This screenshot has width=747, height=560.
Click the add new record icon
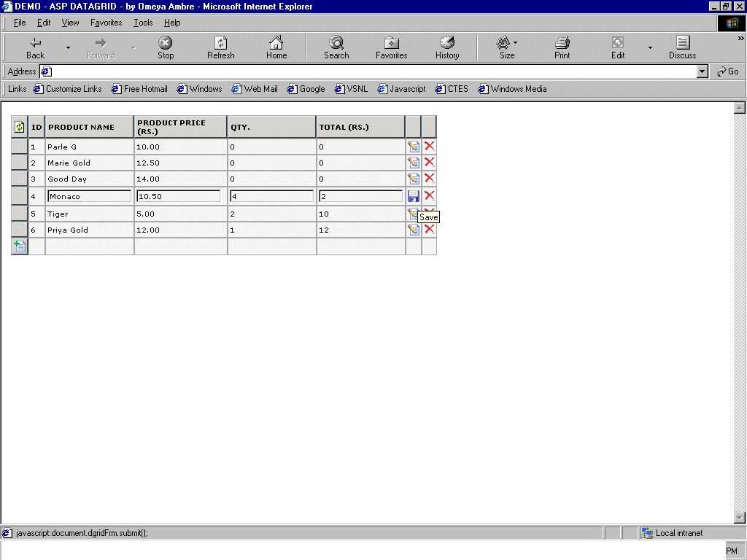(x=20, y=246)
